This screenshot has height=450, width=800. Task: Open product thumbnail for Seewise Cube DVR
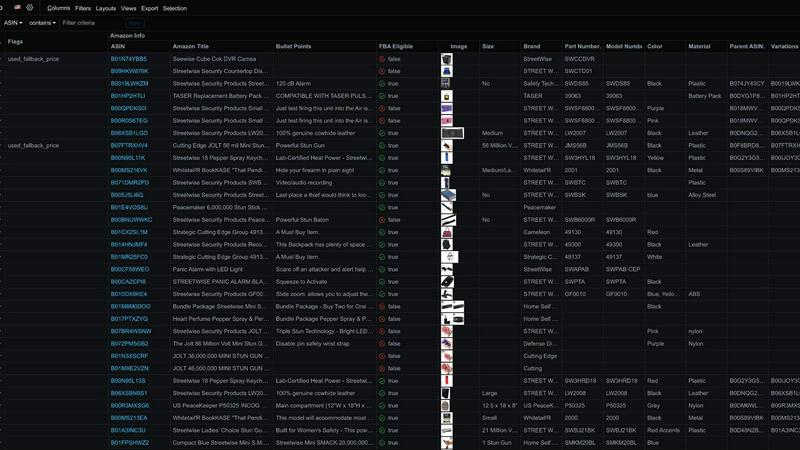pyautogui.click(x=446, y=59)
